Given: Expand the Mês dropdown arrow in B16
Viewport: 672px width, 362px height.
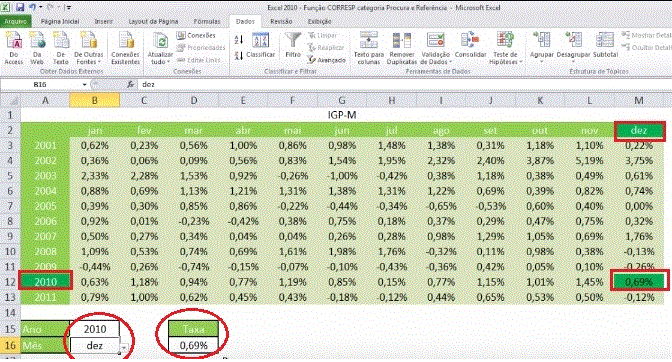Looking at the screenshot, I should 123,347.
